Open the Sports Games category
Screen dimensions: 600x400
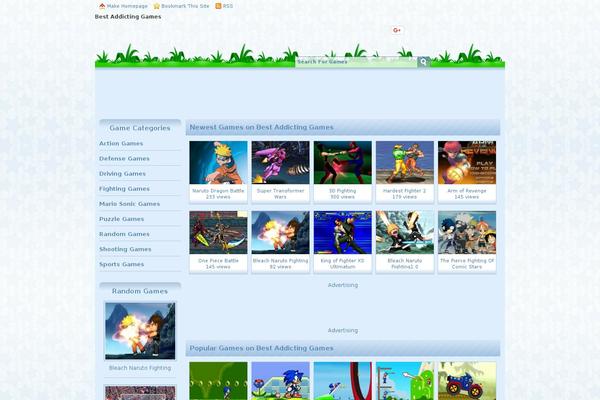122,264
